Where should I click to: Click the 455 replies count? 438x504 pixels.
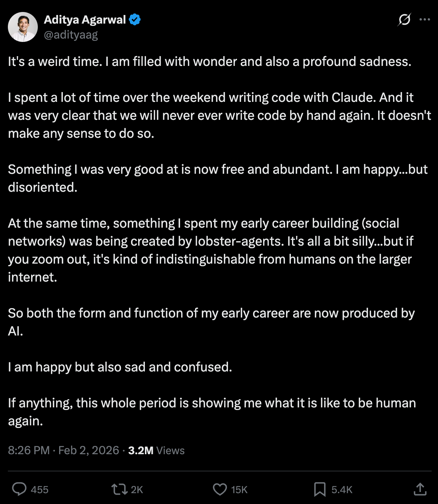point(40,490)
